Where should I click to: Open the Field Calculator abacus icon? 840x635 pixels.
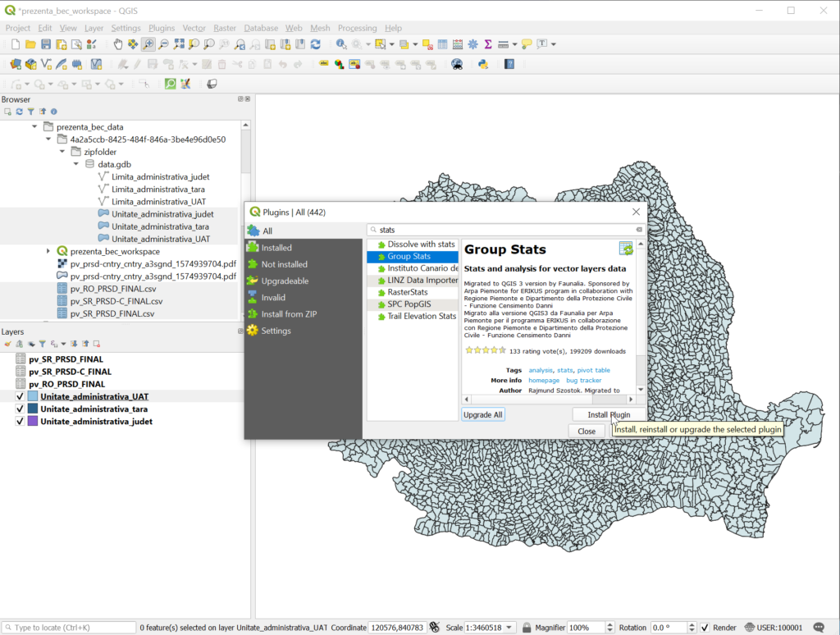click(458, 44)
